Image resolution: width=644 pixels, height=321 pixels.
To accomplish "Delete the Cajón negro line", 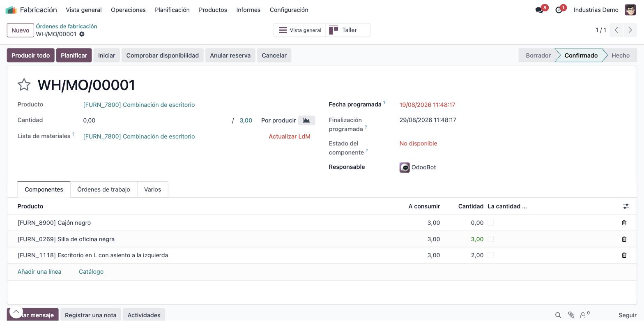I will pos(624,223).
